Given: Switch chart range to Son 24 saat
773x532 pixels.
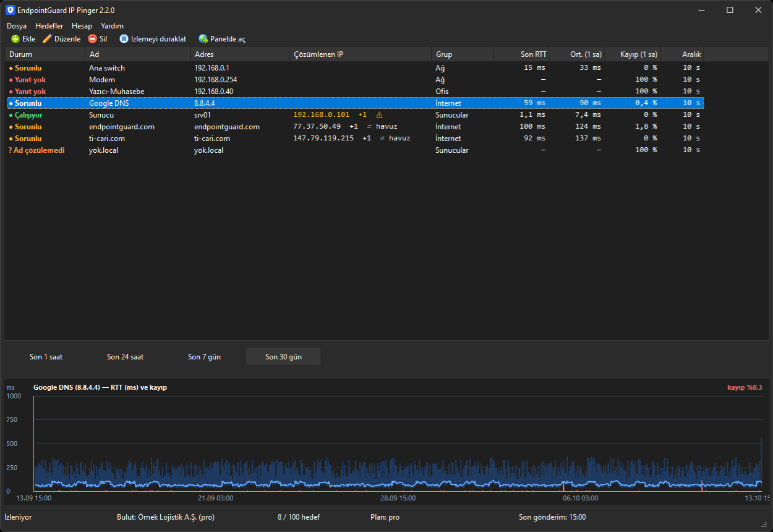Looking at the screenshot, I should [126, 357].
